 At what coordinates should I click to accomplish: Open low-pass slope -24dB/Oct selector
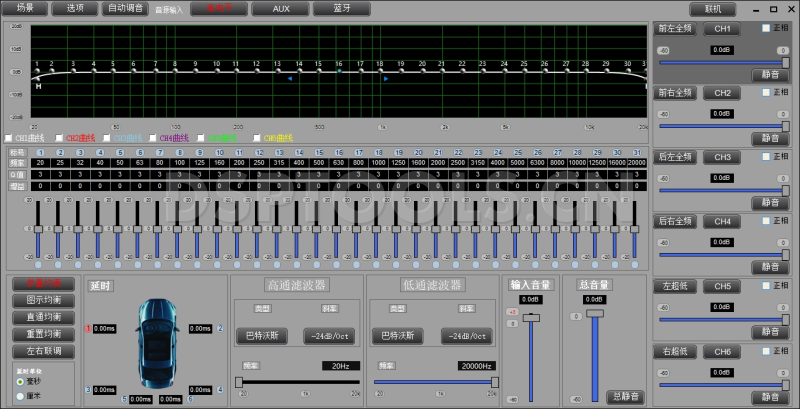pyautogui.click(x=465, y=335)
